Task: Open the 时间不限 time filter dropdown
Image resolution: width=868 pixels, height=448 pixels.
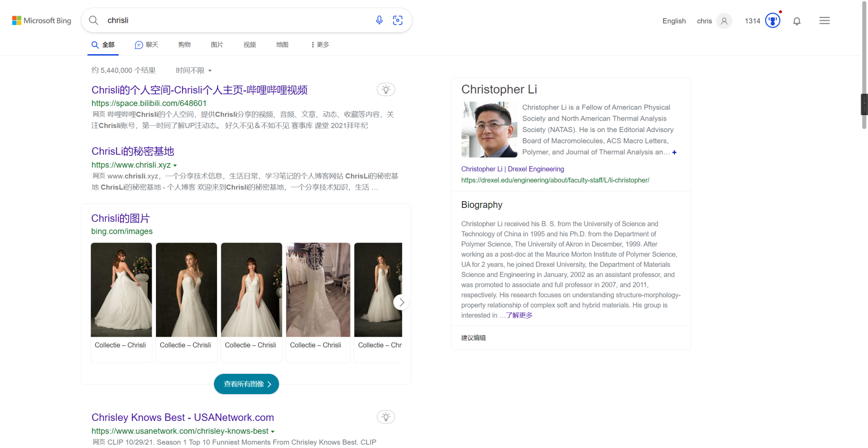Action: [194, 70]
